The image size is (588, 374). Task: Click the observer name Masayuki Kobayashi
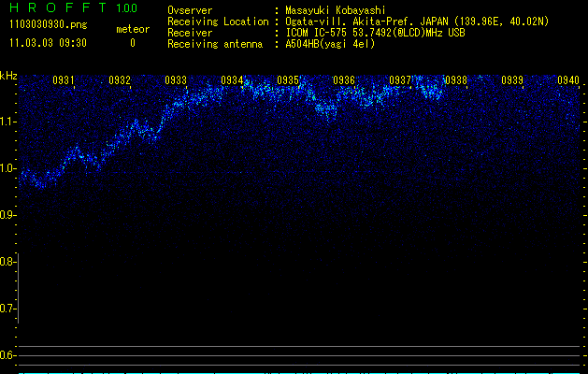tap(336, 10)
